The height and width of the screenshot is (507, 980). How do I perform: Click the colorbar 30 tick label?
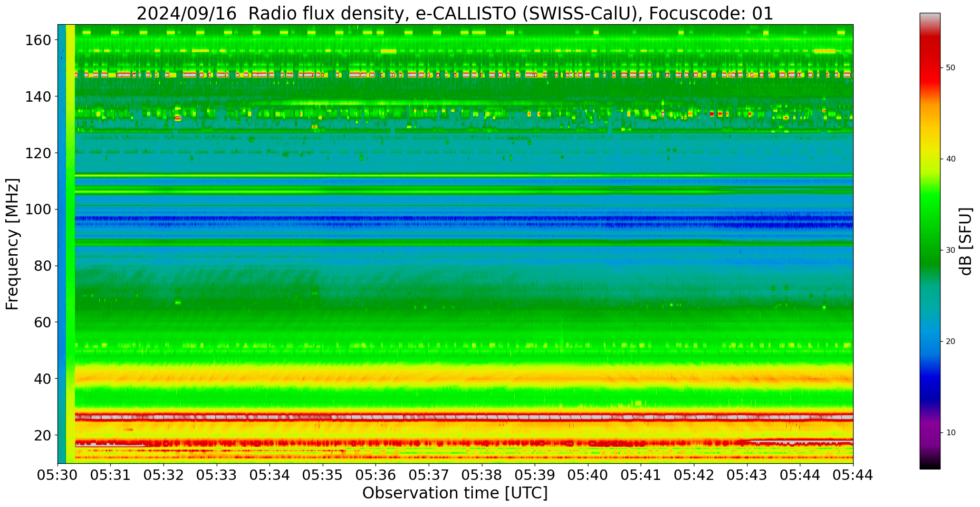(951, 250)
